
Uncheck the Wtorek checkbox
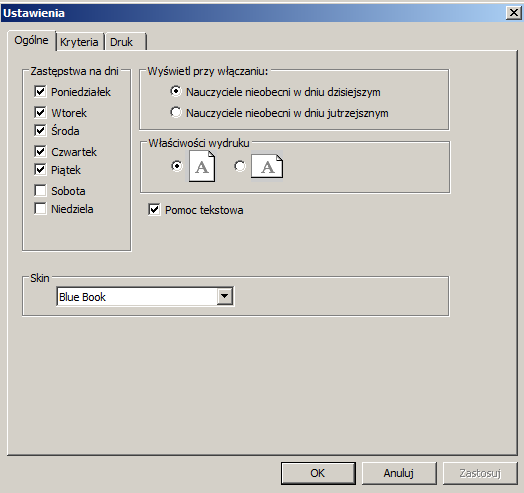(40, 112)
